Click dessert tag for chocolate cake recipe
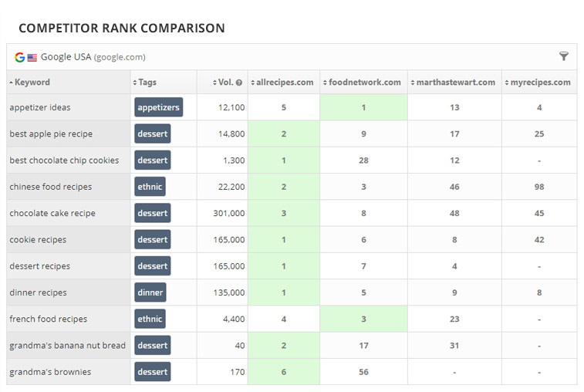Image resolution: width=584 pixels, height=392 pixels. pos(152,213)
